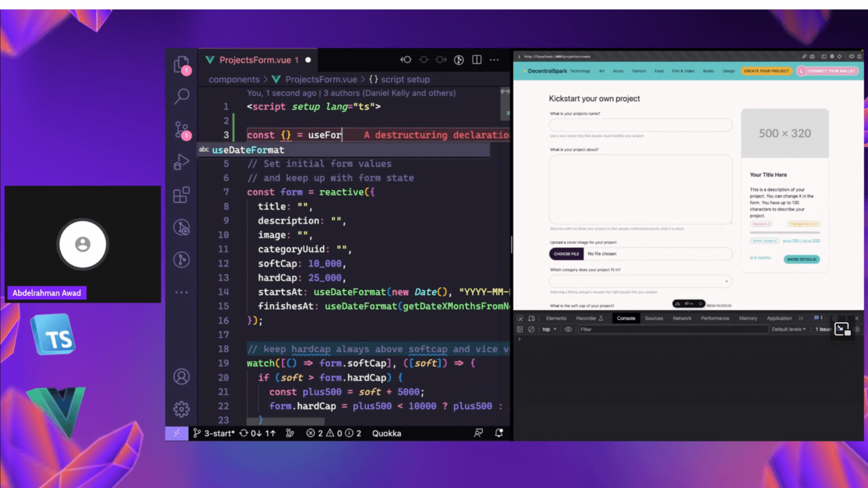Open the project category dropdown
868x488 pixels.
click(641, 281)
